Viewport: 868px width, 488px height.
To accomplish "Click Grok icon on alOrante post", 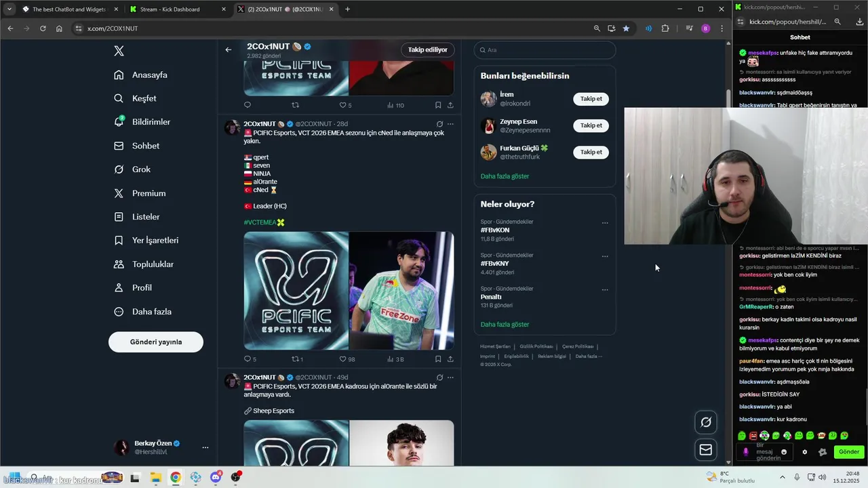I will [439, 378].
